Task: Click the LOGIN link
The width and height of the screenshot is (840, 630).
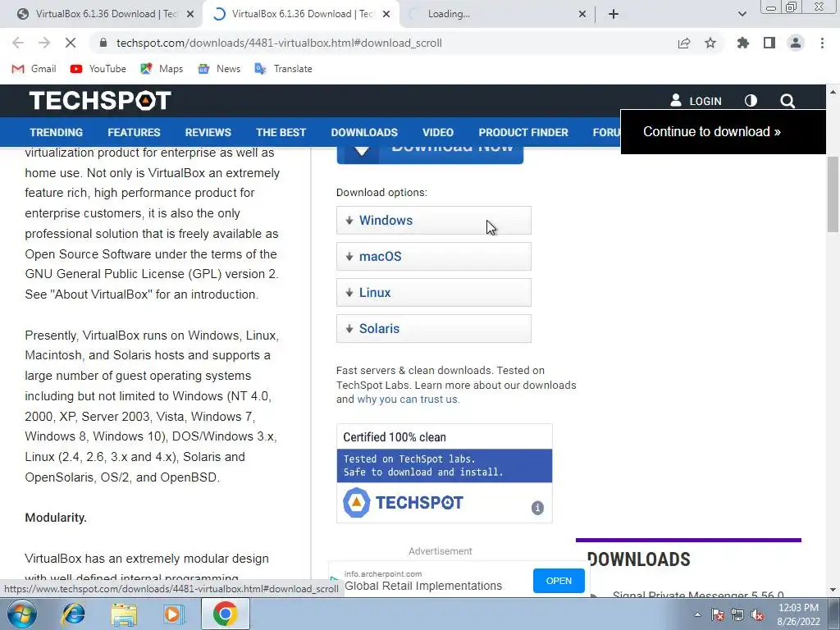Action: tap(696, 101)
